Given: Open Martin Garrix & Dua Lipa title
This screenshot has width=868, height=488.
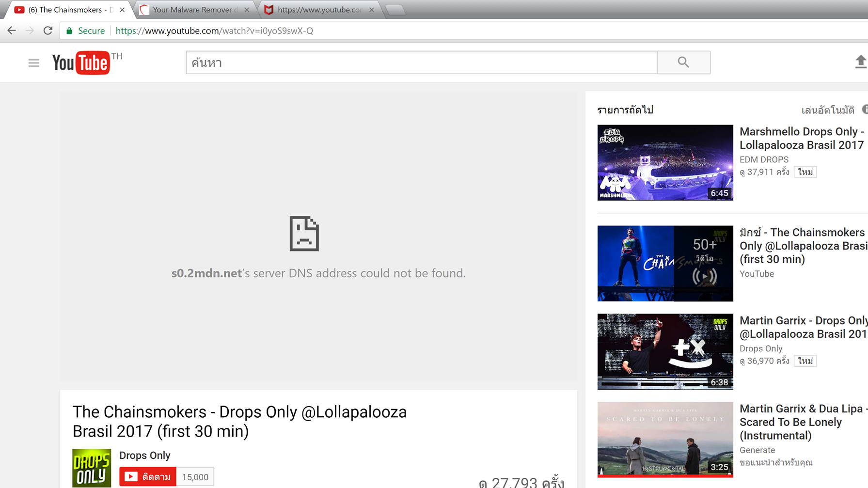Looking at the screenshot, I should coord(804,422).
